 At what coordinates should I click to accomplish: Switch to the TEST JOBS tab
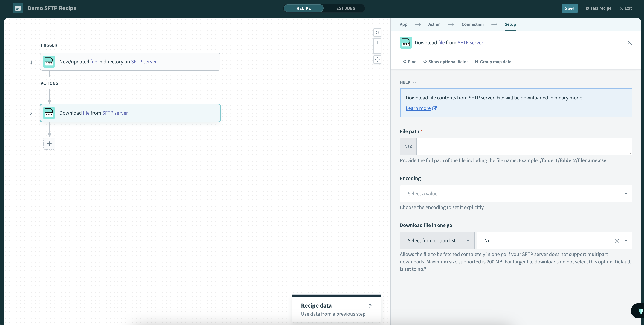coord(344,8)
